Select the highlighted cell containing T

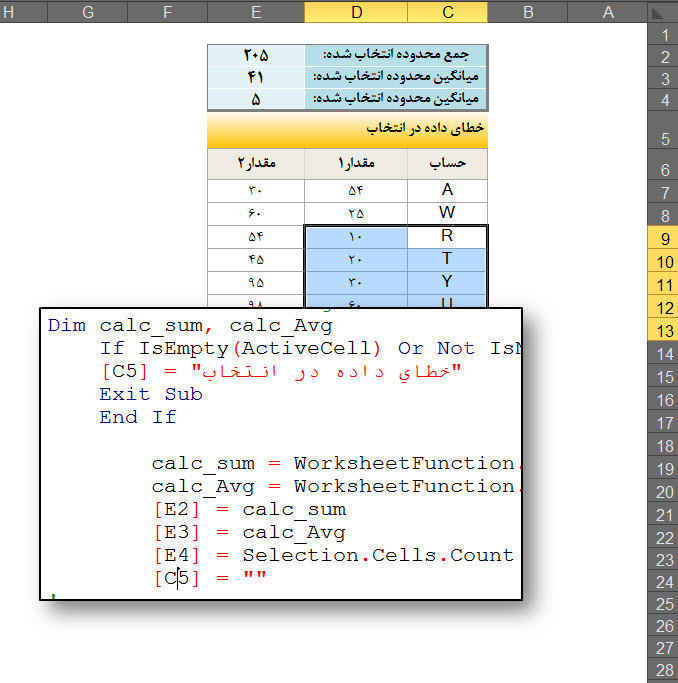click(x=447, y=260)
